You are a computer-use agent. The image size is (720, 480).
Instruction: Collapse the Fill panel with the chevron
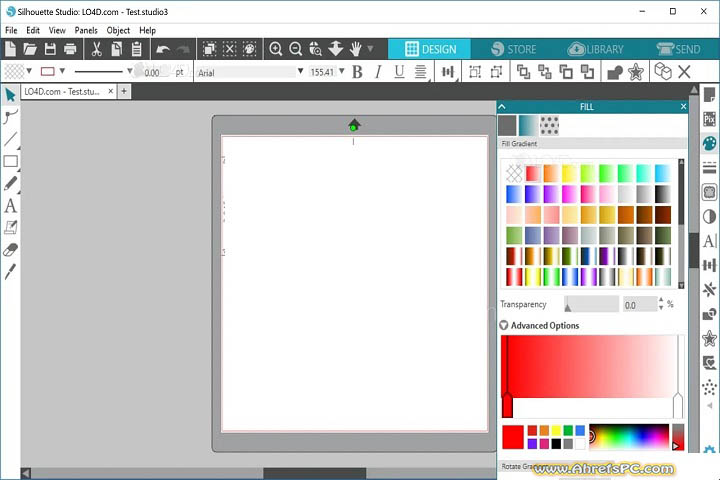pyautogui.click(x=502, y=107)
